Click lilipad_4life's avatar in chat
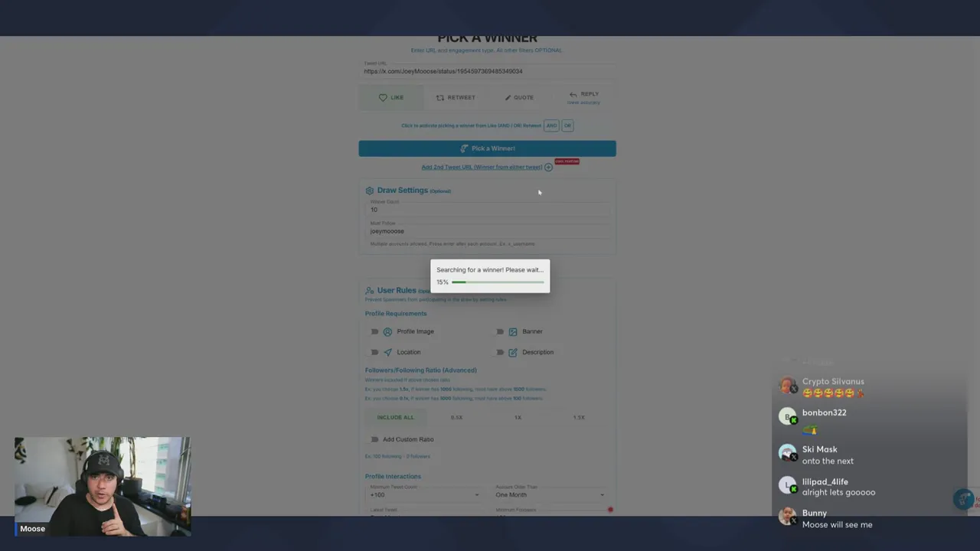 [x=787, y=485]
